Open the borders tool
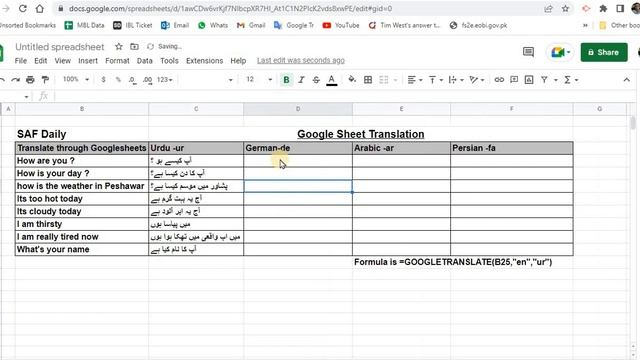640x360 pixels. (368, 80)
